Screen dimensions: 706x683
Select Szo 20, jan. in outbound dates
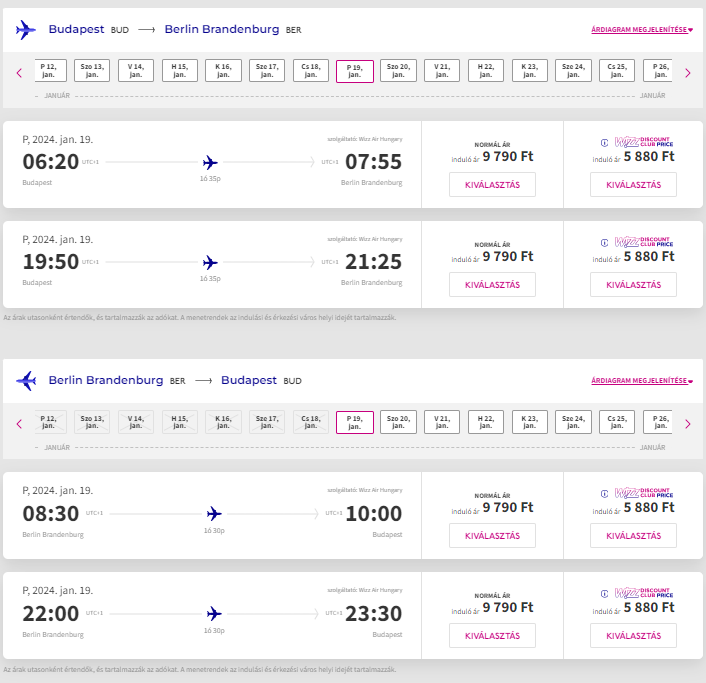pos(398,71)
